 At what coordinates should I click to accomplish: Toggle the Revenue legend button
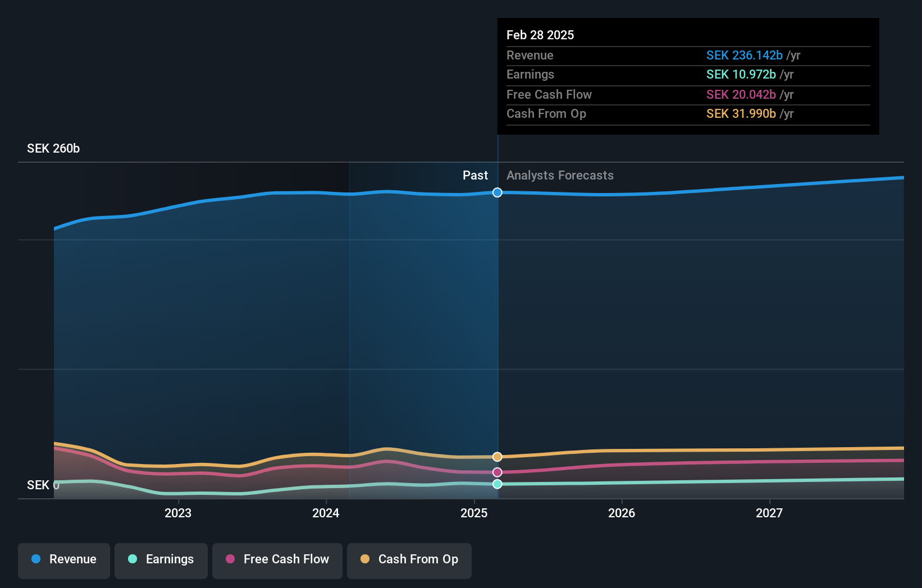(64, 561)
